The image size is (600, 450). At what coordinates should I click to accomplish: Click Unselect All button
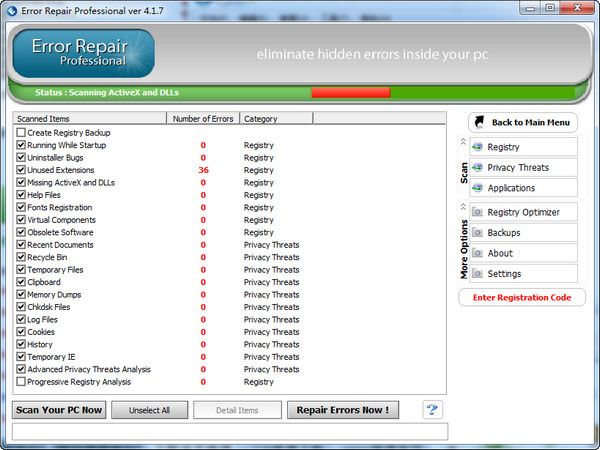coord(150,410)
